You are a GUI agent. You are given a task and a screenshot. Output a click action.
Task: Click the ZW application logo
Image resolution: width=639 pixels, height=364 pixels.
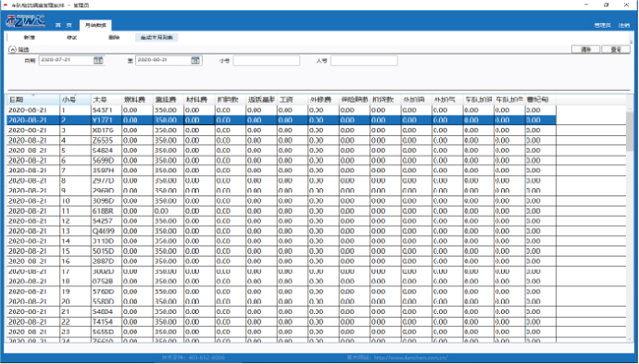(x=25, y=20)
